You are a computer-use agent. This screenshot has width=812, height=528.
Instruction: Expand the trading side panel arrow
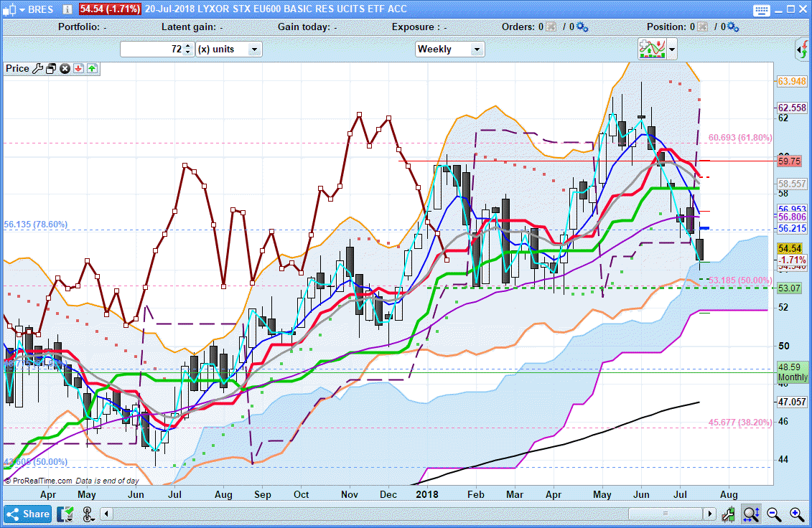[802, 50]
